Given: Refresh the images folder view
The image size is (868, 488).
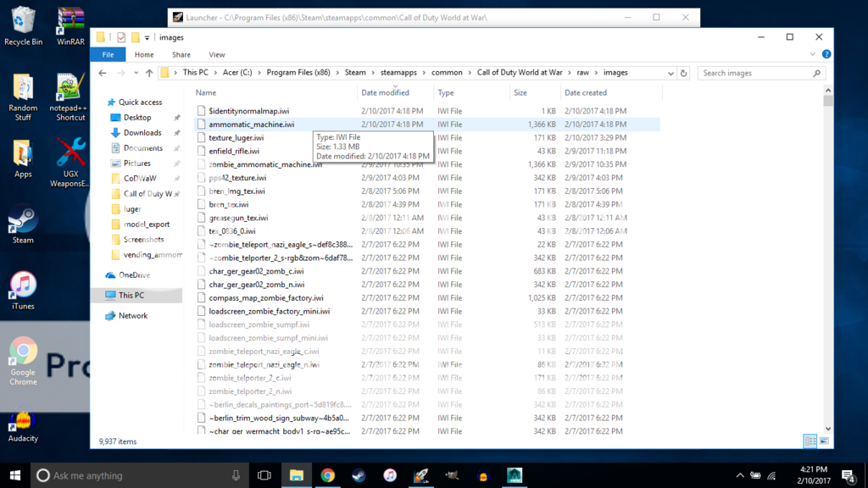Looking at the screenshot, I should tap(684, 73).
